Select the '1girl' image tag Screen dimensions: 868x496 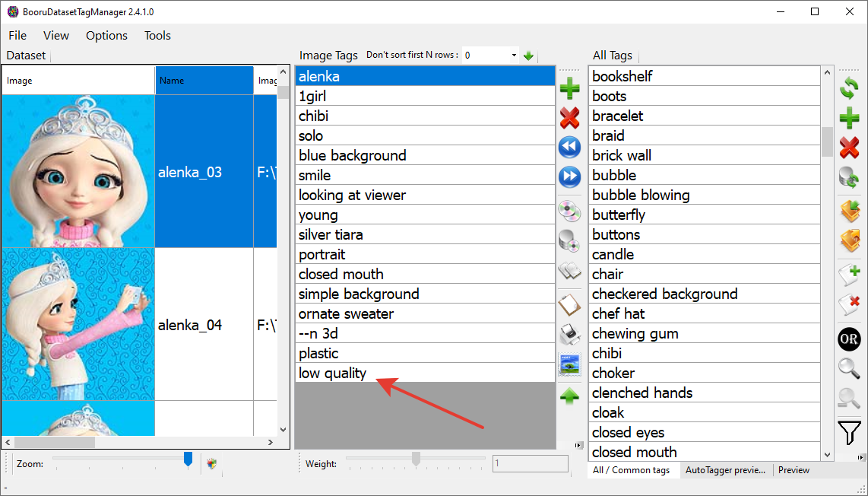pyautogui.click(x=425, y=96)
